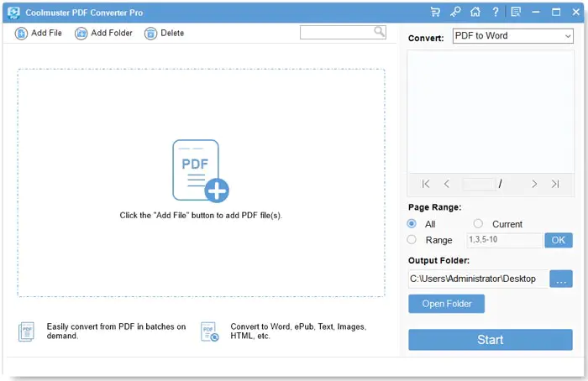Confirm range with the OK button
The width and height of the screenshot is (588, 381).
[559, 240]
